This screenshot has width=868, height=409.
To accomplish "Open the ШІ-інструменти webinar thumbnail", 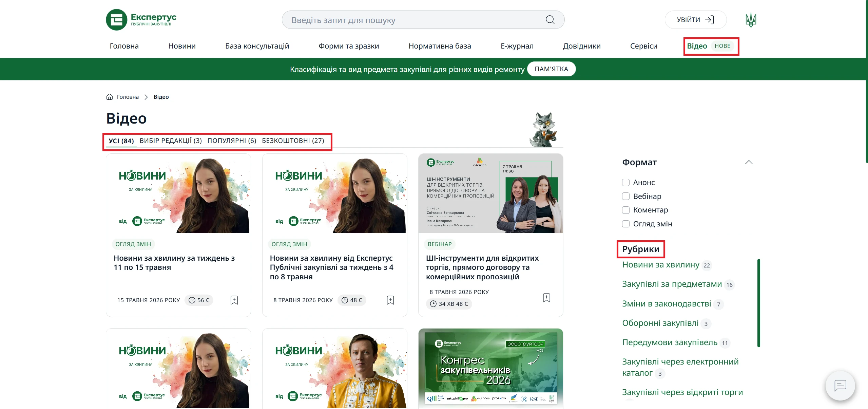I will tap(490, 193).
